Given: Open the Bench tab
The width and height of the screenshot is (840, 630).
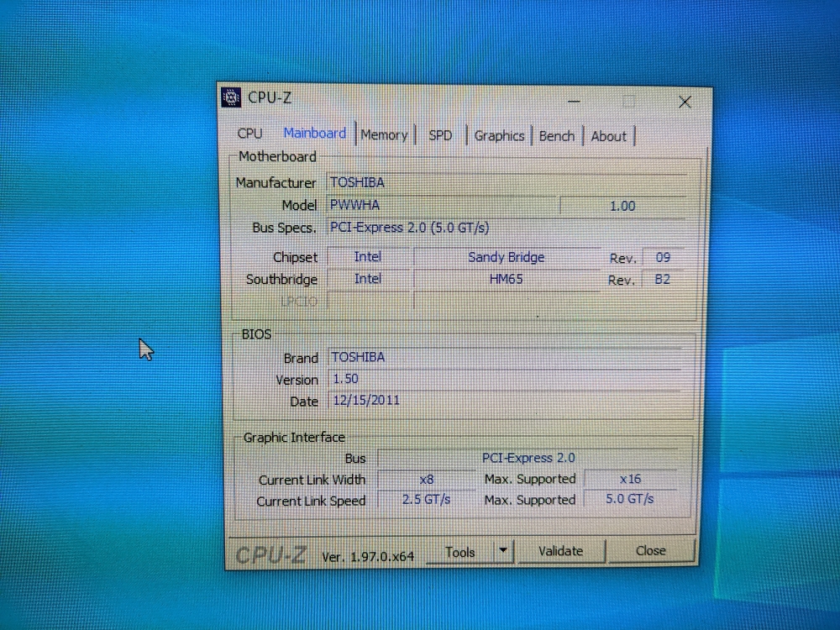Looking at the screenshot, I should [x=557, y=137].
